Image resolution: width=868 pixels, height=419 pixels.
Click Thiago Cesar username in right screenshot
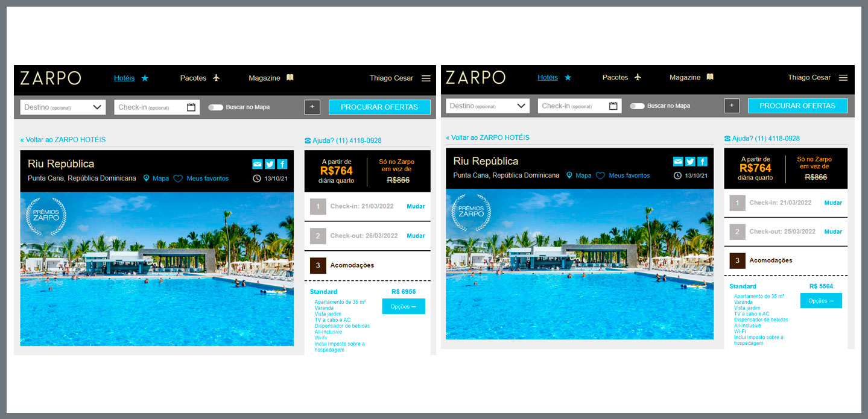tap(809, 77)
